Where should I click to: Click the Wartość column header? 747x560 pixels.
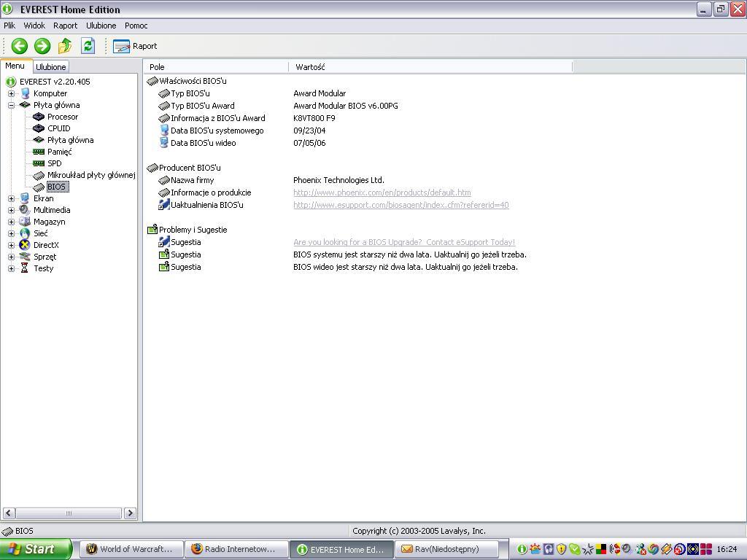(430, 67)
